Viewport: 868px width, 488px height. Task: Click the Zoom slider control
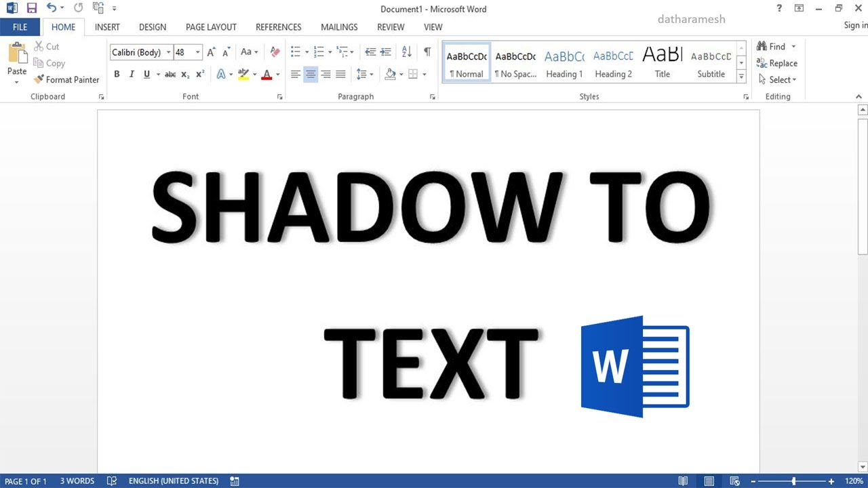[x=793, y=481]
